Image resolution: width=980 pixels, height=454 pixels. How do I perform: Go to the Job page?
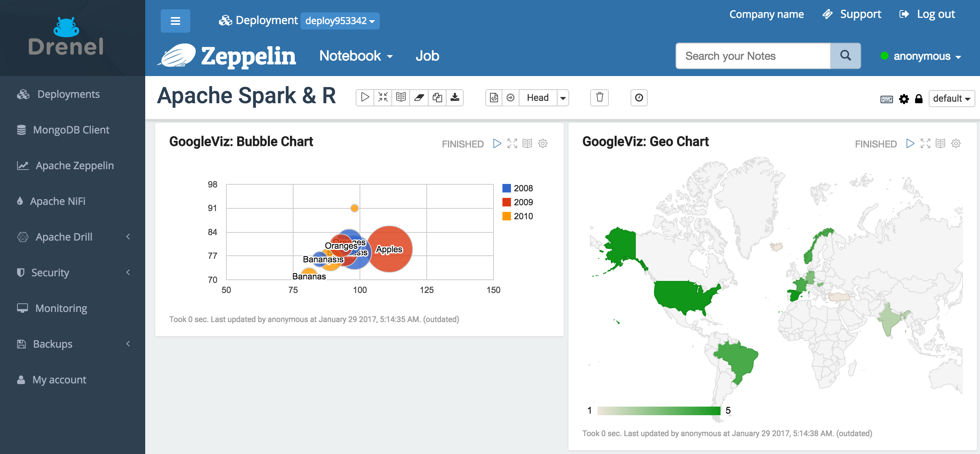click(427, 56)
